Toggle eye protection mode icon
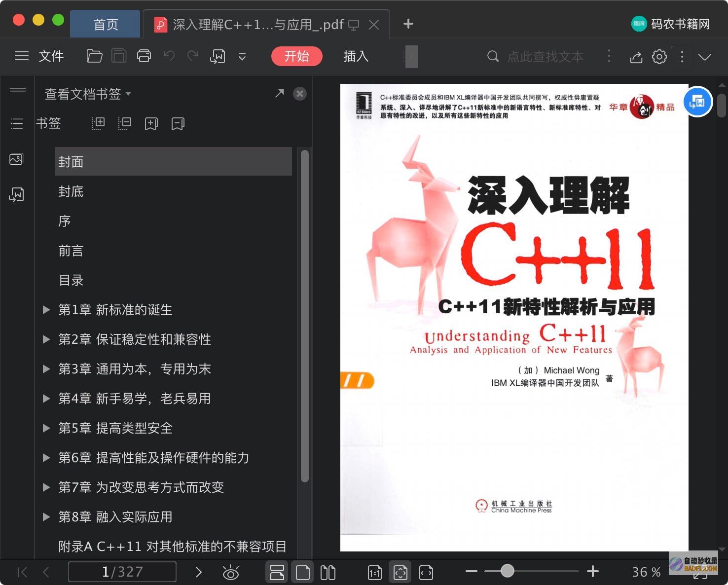 tap(231, 573)
